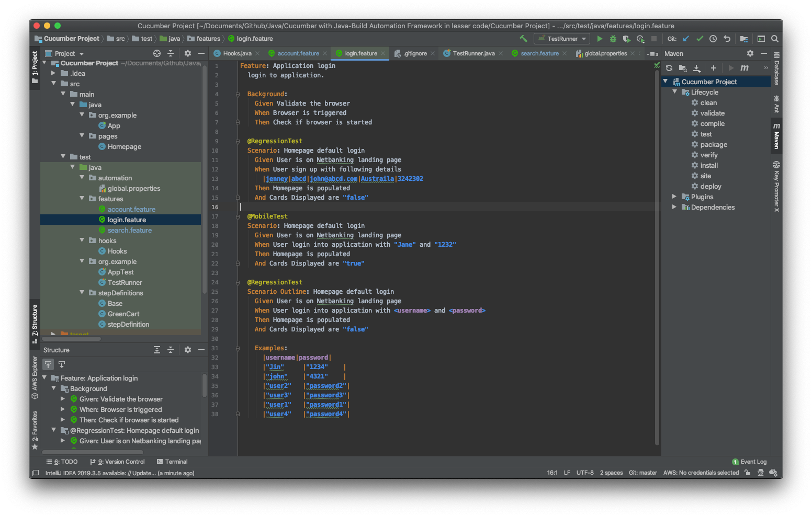812x517 pixels.
Task: Click the Git update project arrow
Action: [686, 39]
